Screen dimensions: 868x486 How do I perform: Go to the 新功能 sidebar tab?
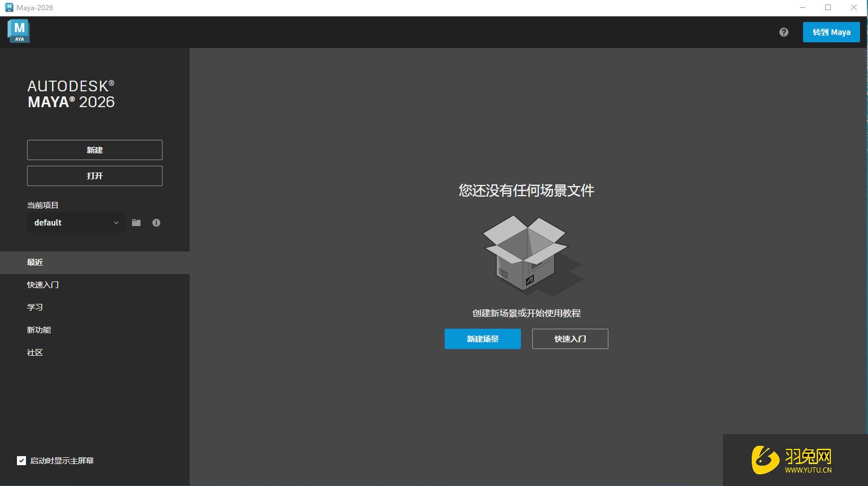pyautogui.click(x=95, y=330)
